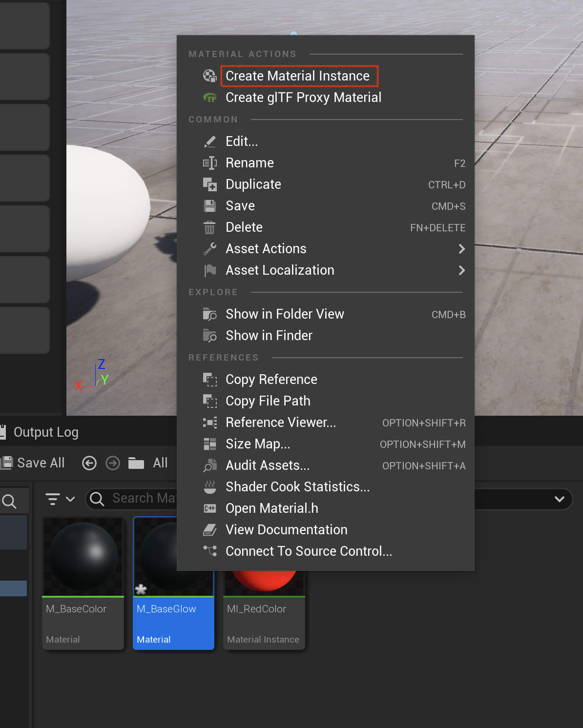Click the Show in Finder icon
Screen dimensions: 583x728
[209, 336]
